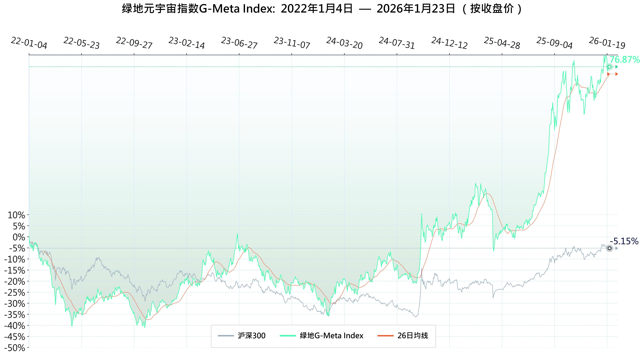Screen dimensions: 644x357
Task: Click the green G-Meta endpoint circle marker
Action: (610, 67)
